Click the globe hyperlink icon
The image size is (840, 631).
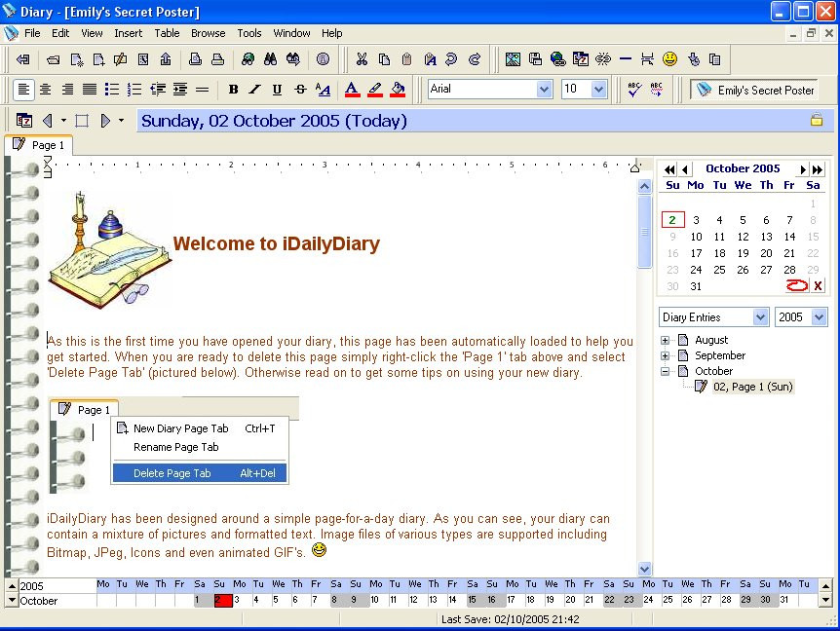click(557, 59)
